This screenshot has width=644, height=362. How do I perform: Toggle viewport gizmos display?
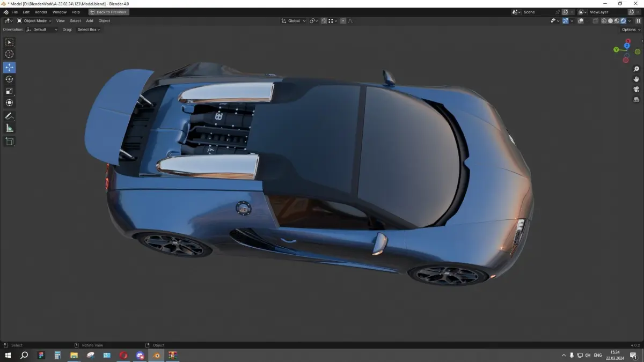566,21
